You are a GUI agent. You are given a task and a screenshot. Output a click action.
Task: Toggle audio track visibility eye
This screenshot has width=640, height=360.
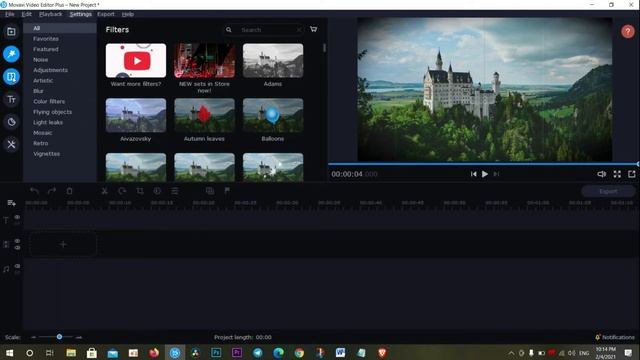pos(17,266)
